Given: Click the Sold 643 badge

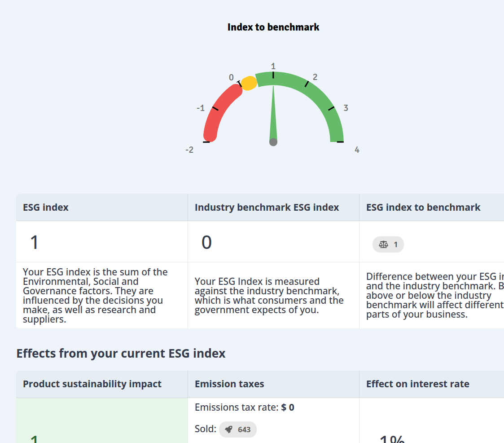Looking at the screenshot, I should (x=238, y=430).
